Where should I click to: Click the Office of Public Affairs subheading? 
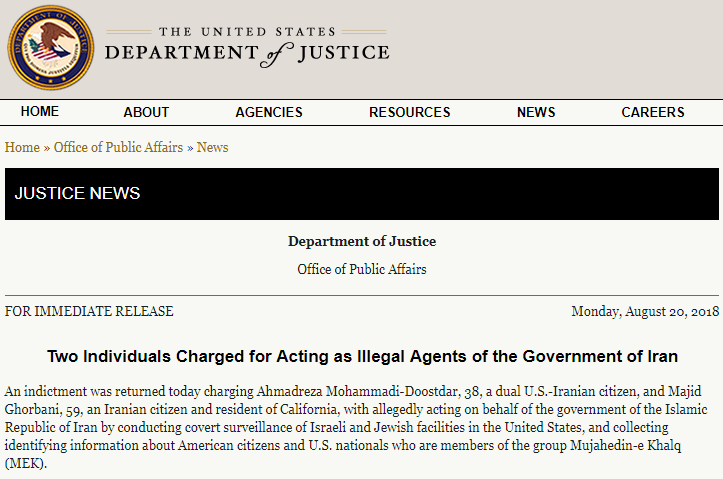[362, 269]
